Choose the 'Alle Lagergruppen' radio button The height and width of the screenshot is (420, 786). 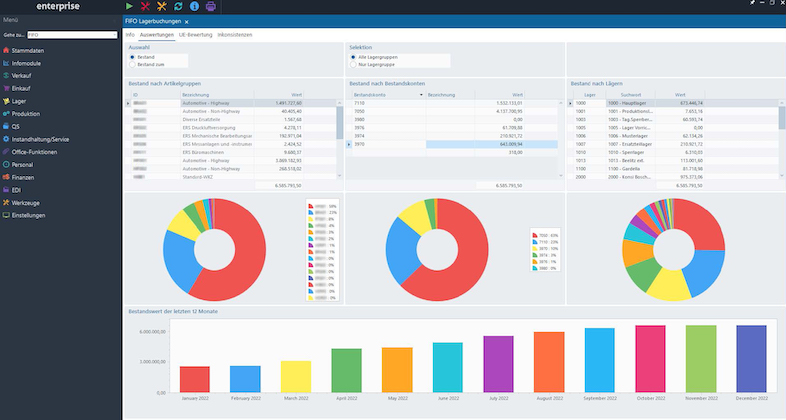(353, 57)
